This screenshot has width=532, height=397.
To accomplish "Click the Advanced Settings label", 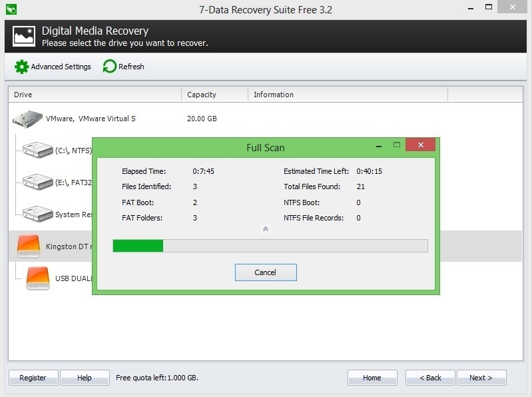I will click(61, 67).
